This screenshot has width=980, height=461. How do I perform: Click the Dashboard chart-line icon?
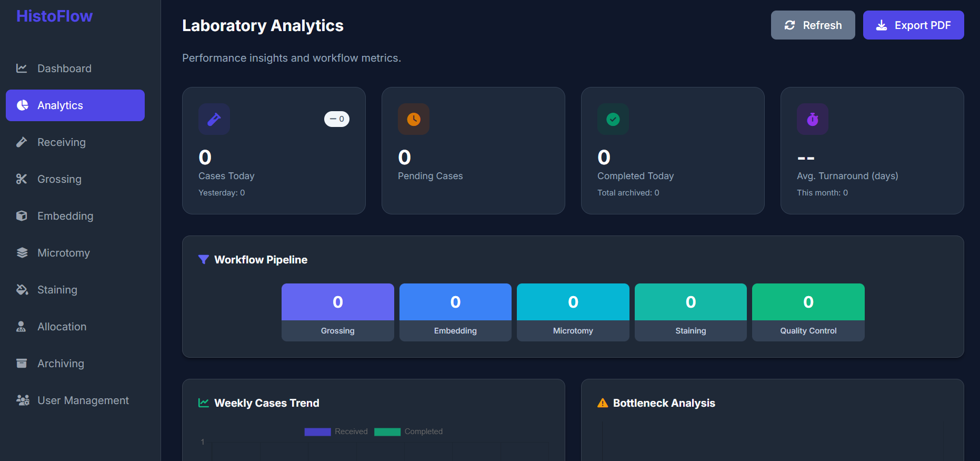pyautogui.click(x=22, y=68)
